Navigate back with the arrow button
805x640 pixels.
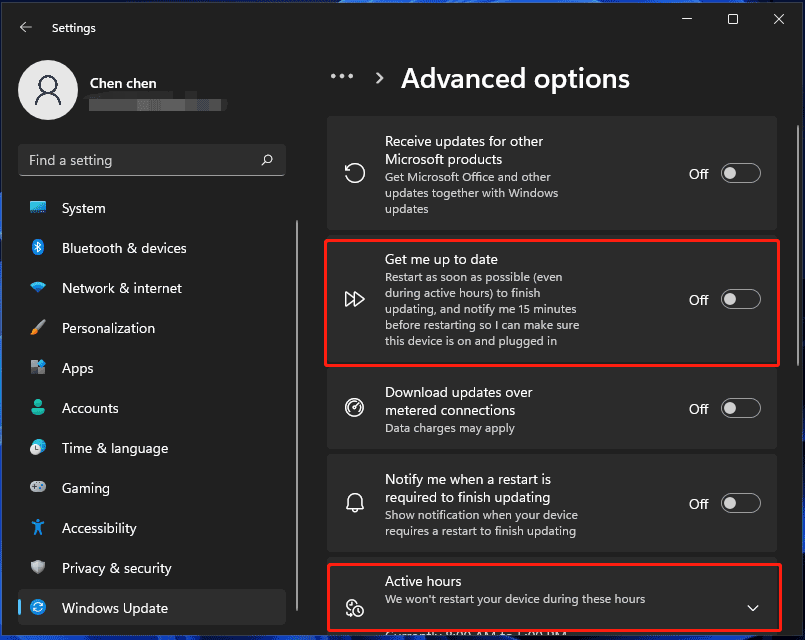[25, 27]
